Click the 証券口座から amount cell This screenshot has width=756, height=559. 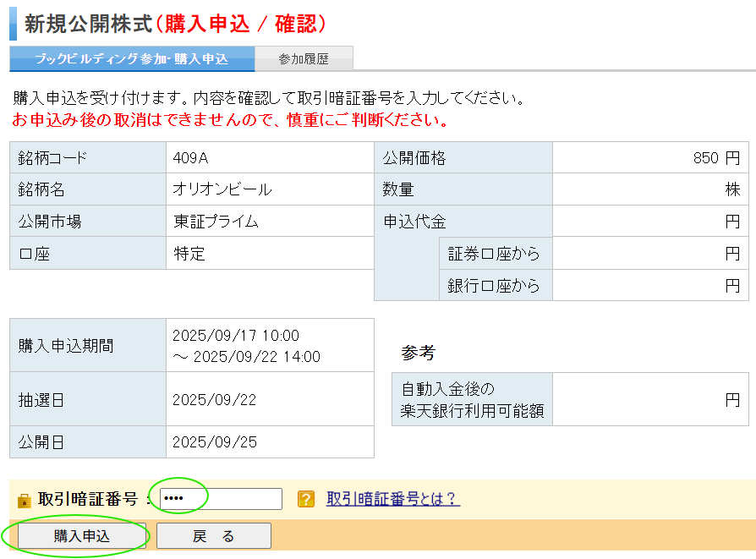(x=649, y=254)
